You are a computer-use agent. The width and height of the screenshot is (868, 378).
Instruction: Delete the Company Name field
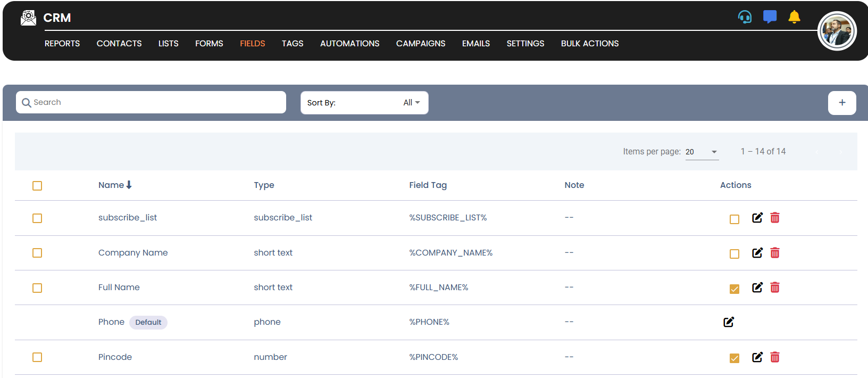775,253
